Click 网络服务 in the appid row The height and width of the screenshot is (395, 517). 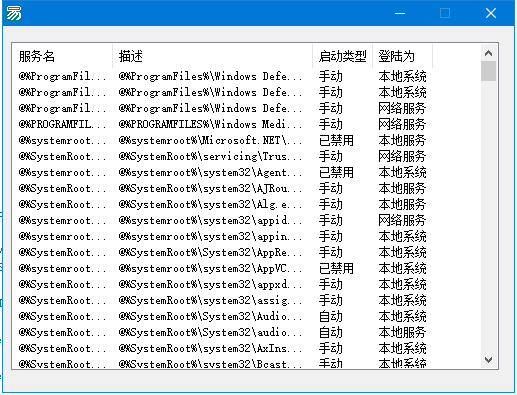coord(402,220)
